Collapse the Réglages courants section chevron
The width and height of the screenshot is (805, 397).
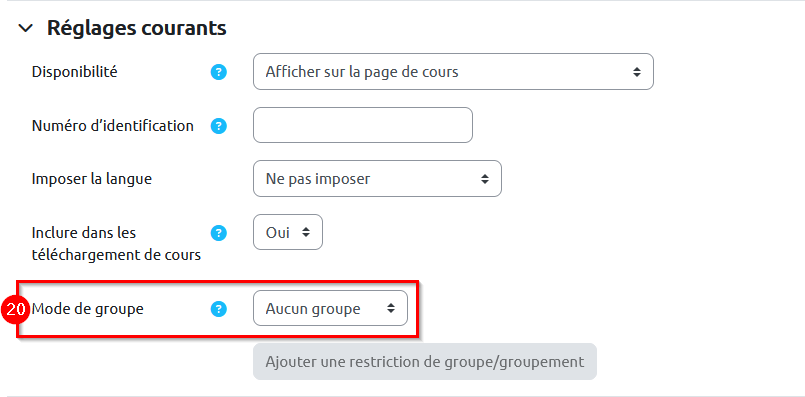click(x=25, y=28)
